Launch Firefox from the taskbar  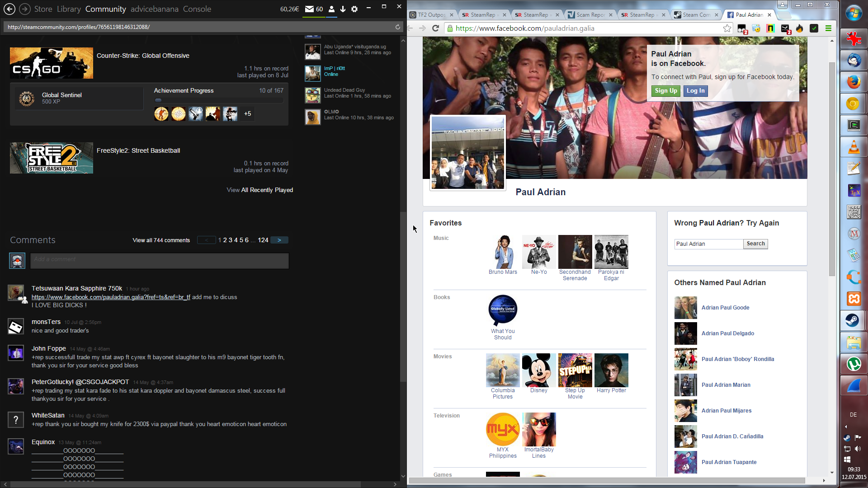coord(854,82)
